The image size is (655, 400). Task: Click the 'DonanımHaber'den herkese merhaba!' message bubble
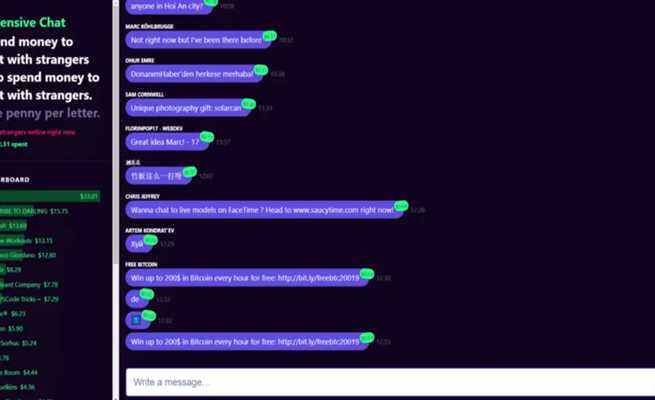click(x=194, y=74)
